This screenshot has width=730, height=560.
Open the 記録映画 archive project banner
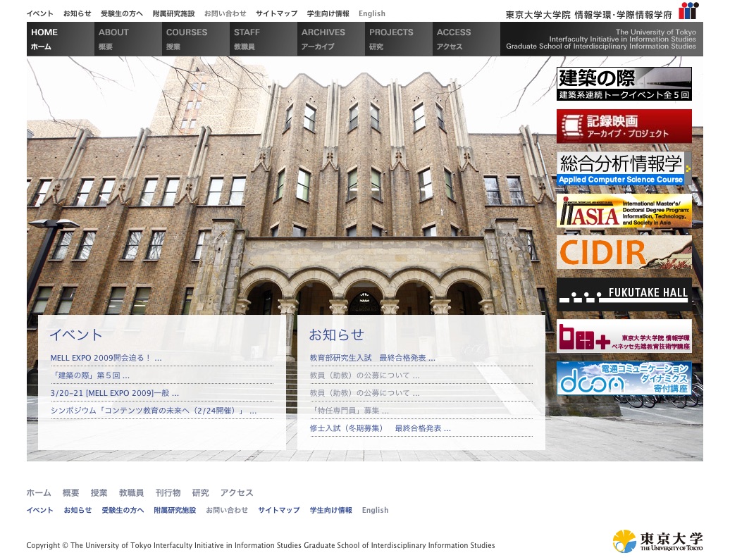[624, 127]
